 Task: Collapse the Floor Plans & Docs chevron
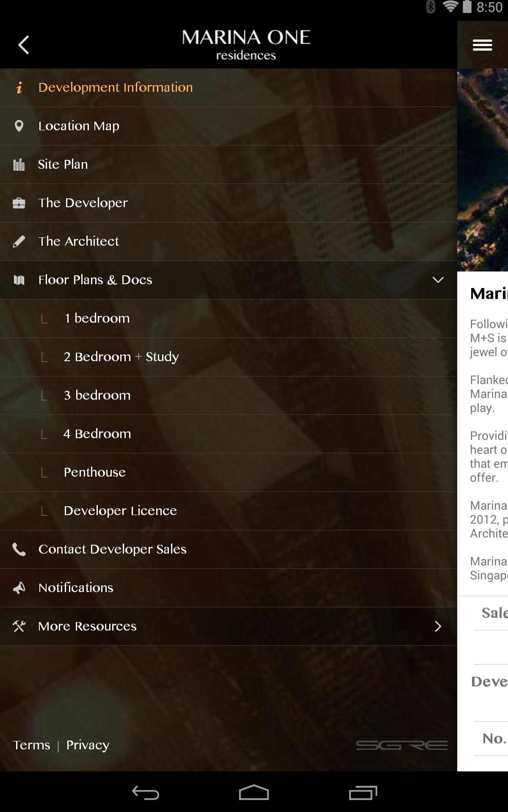pyautogui.click(x=438, y=280)
